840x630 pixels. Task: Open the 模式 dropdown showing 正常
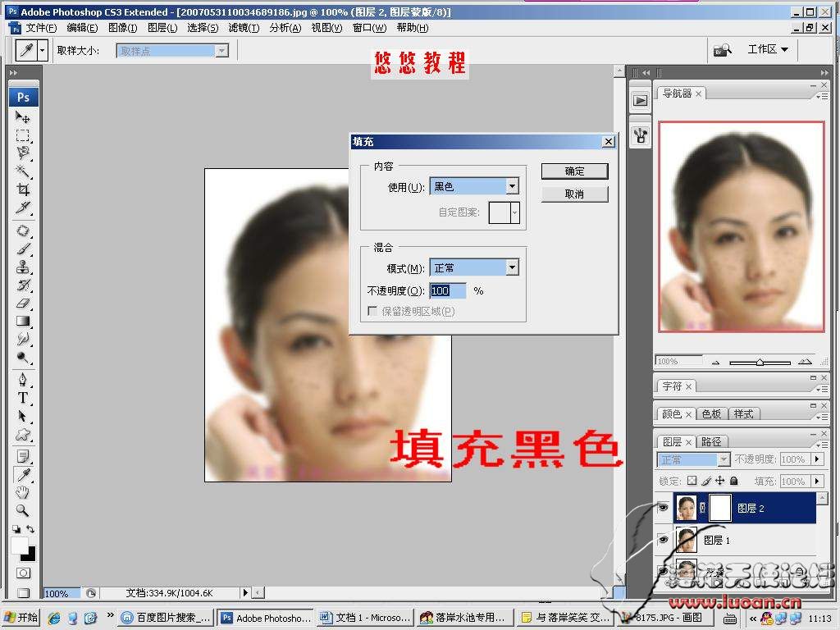coord(512,267)
